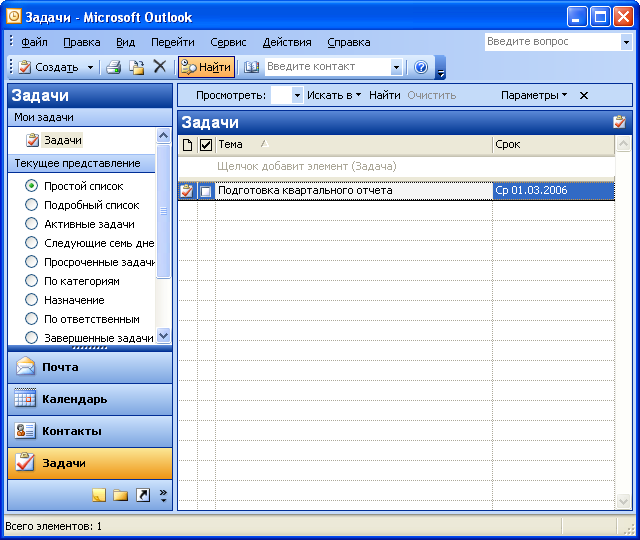Click Задачи folder icon under Мои задачи

click(33, 140)
